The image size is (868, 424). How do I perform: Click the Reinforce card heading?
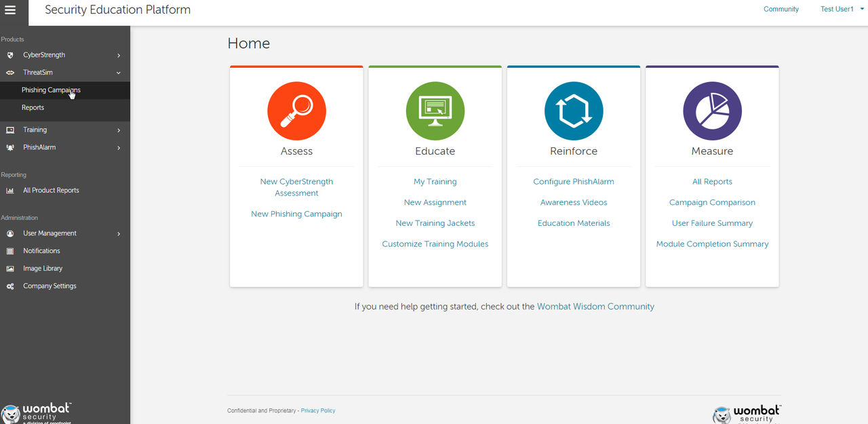click(574, 151)
